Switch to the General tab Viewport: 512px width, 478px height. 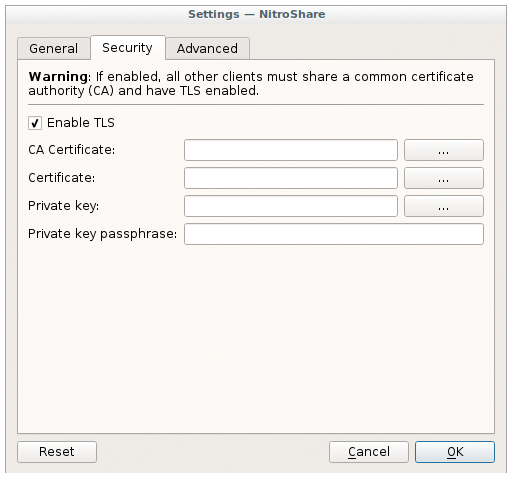point(54,49)
